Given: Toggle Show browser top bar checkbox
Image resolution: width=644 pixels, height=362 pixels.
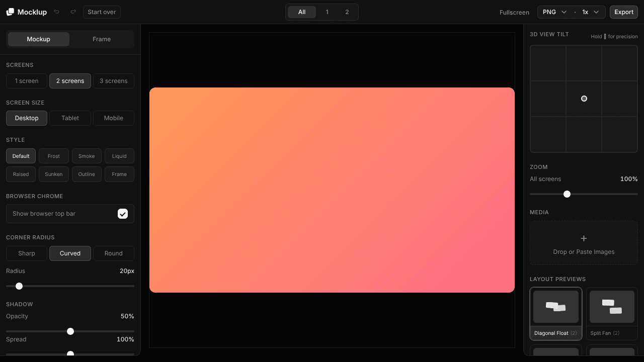Looking at the screenshot, I should tap(123, 214).
